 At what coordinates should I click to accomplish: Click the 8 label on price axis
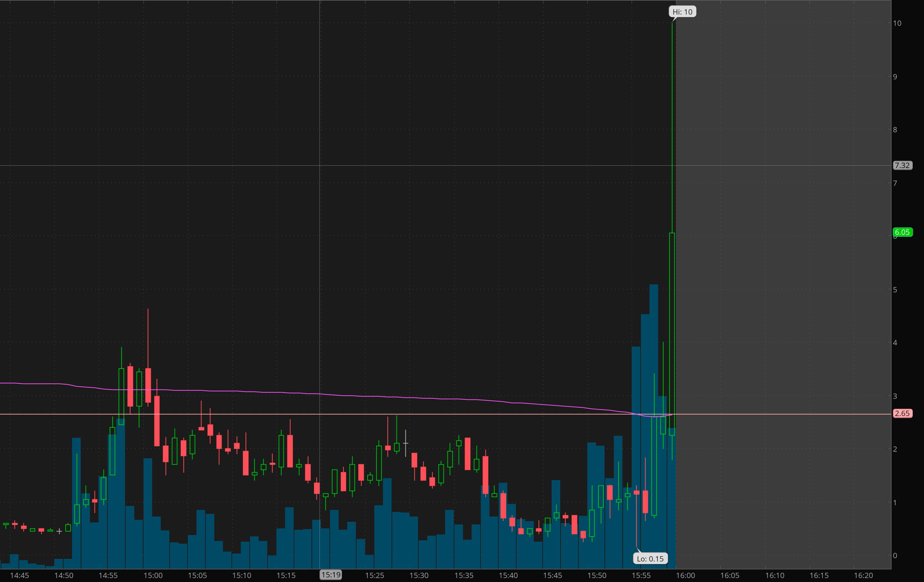[x=895, y=130]
